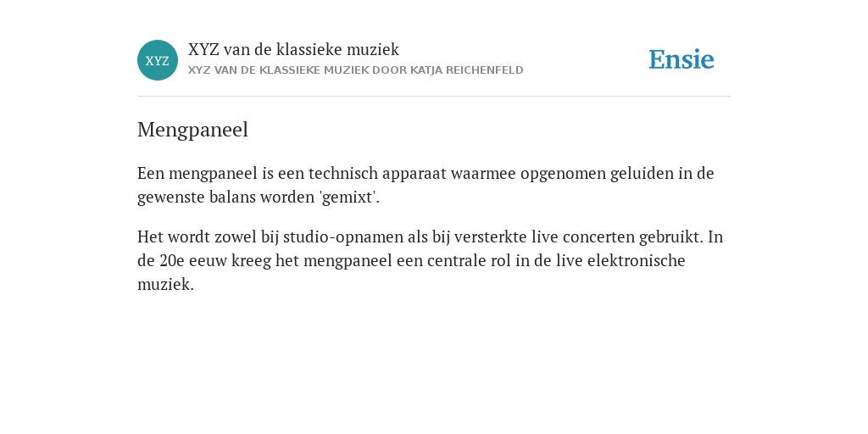Select the Mengpaneel heading
This screenshot has height=434, width=868.
(192, 130)
